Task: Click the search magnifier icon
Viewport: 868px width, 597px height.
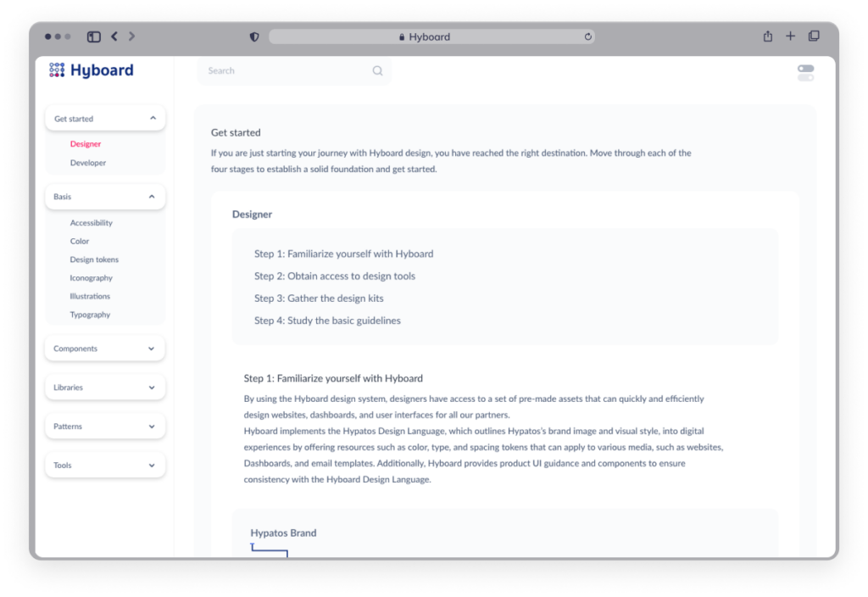Action: tap(377, 71)
